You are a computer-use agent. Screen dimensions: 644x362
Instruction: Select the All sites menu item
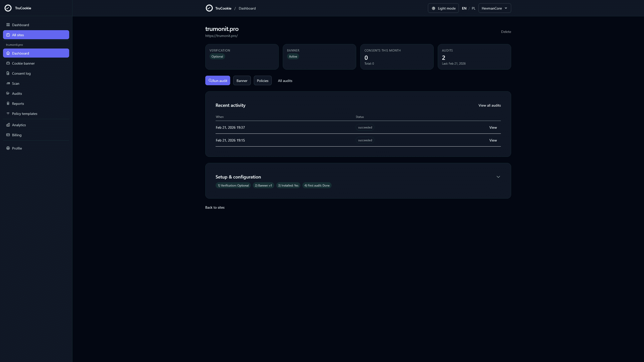tap(18, 35)
